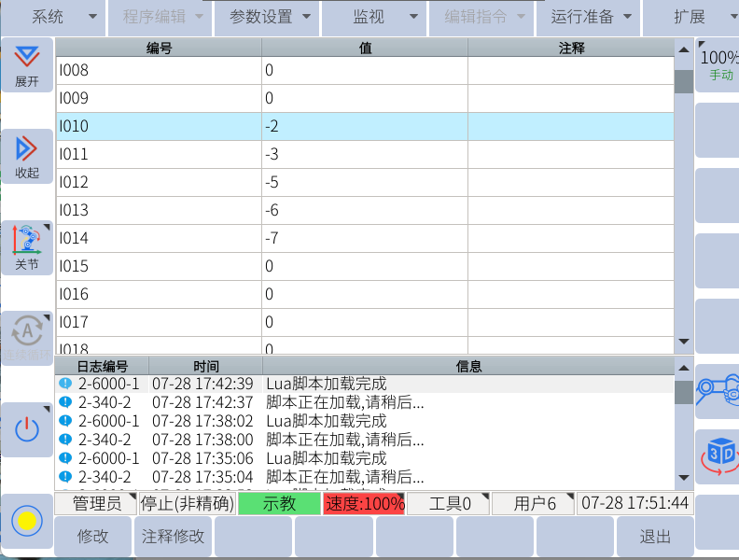Image resolution: width=739 pixels, height=560 pixels.
Task: Open the 3D view icon
Action: click(718, 455)
